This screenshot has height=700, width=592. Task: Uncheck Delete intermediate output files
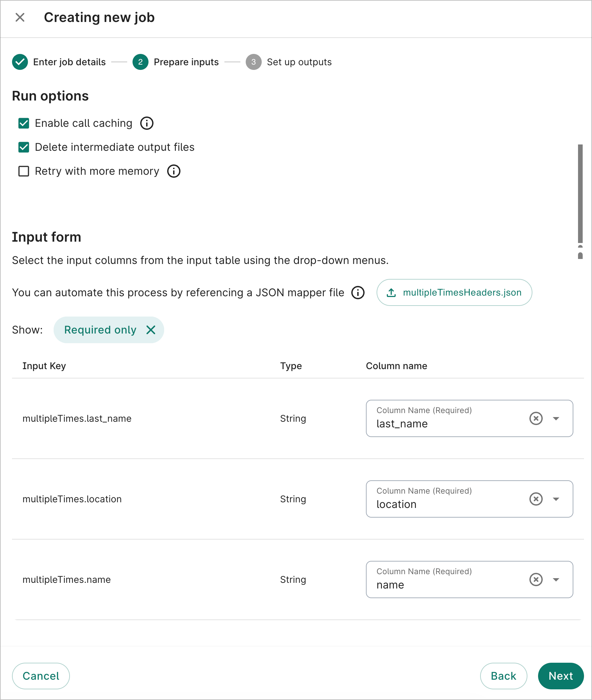(x=24, y=147)
